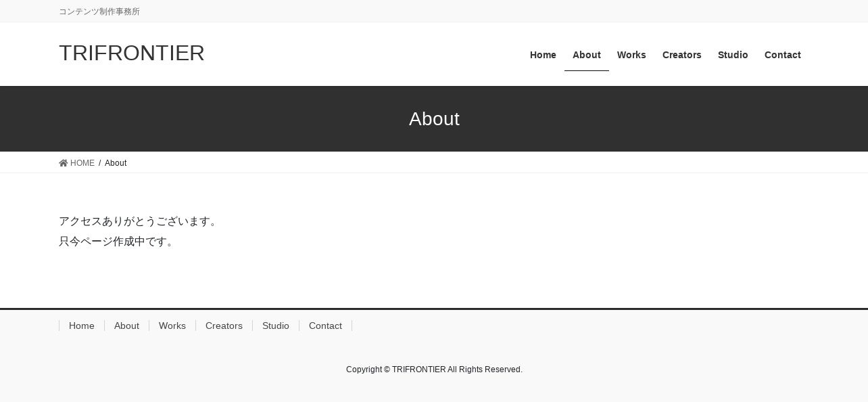Open Contact in the footer

click(325, 326)
